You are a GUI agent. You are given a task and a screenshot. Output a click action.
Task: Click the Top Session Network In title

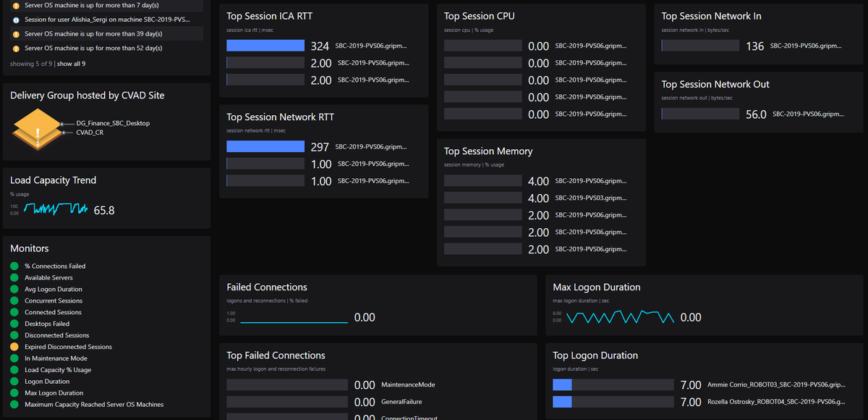click(711, 16)
